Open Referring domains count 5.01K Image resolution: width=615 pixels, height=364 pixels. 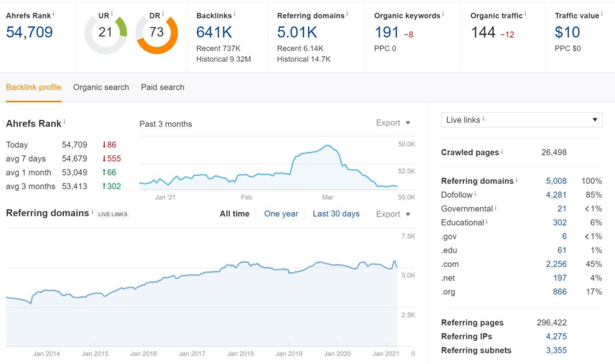pos(297,32)
